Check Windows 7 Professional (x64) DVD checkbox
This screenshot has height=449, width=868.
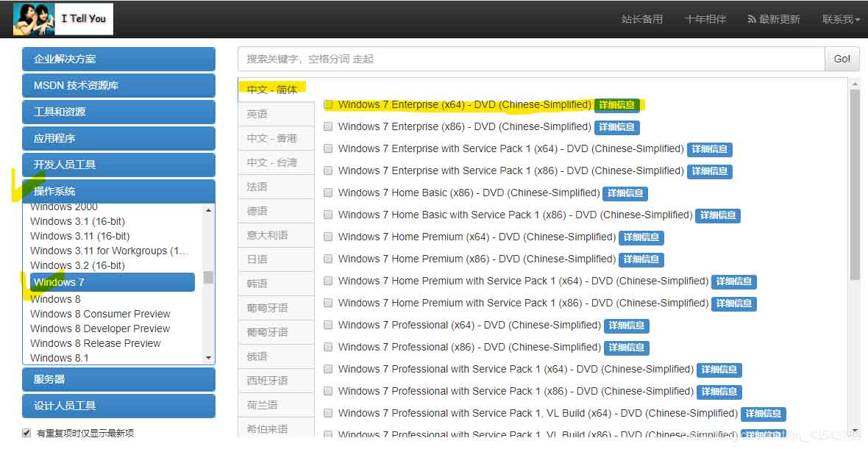[328, 325]
